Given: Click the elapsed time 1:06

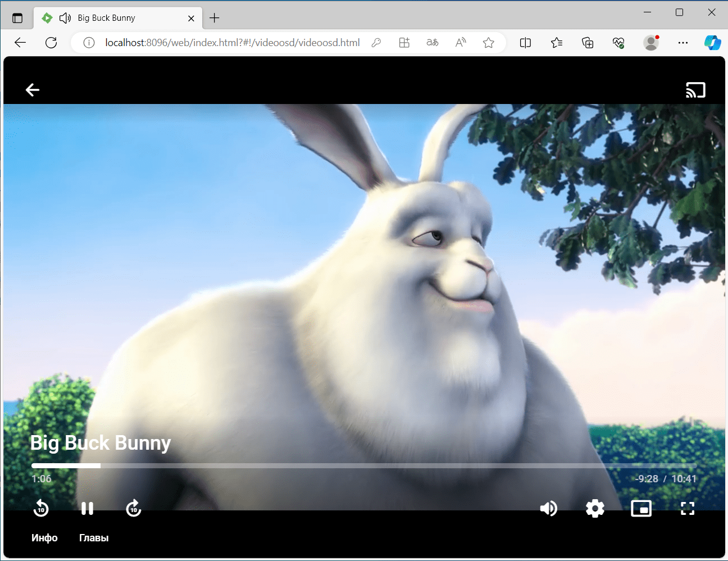Looking at the screenshot, I should click(x=42, y=479).
